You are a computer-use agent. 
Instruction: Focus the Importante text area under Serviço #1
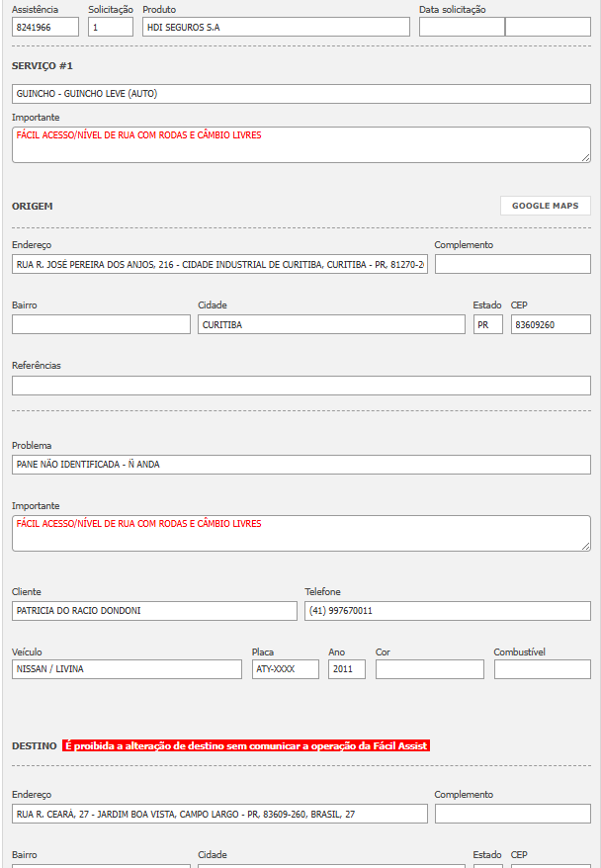click(301, 144)
